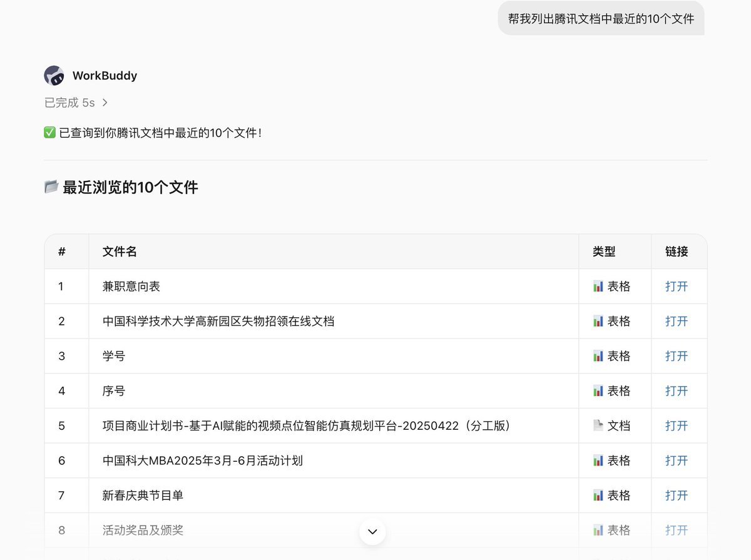751x560 pixels.
Task: Open link for 中国科学技术大学高新园区失物招领在线文档
Action: coord(677,322)
